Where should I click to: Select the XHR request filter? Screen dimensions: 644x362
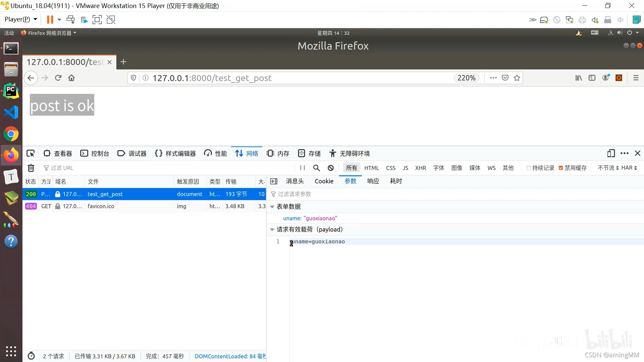point(420,168)
